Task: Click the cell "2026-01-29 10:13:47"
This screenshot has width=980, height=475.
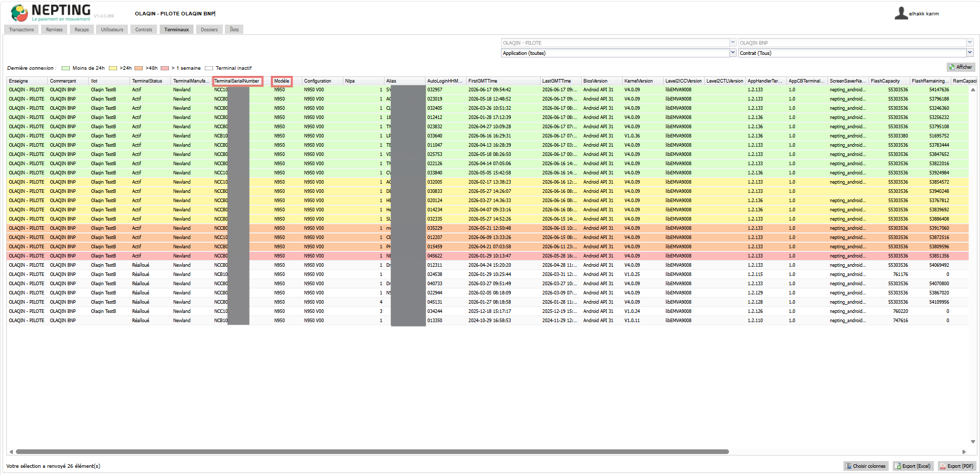Action: pyautogui.click(x=489, y=256)
